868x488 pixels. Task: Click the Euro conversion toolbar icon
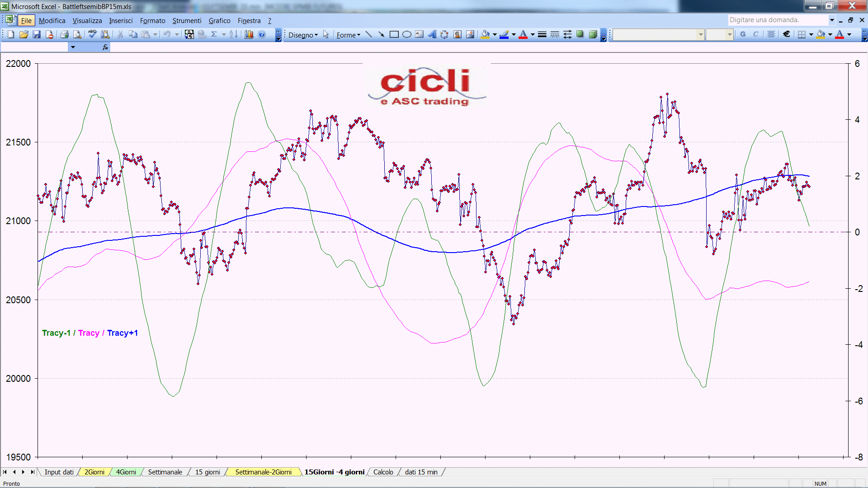(x=189, y=34)
